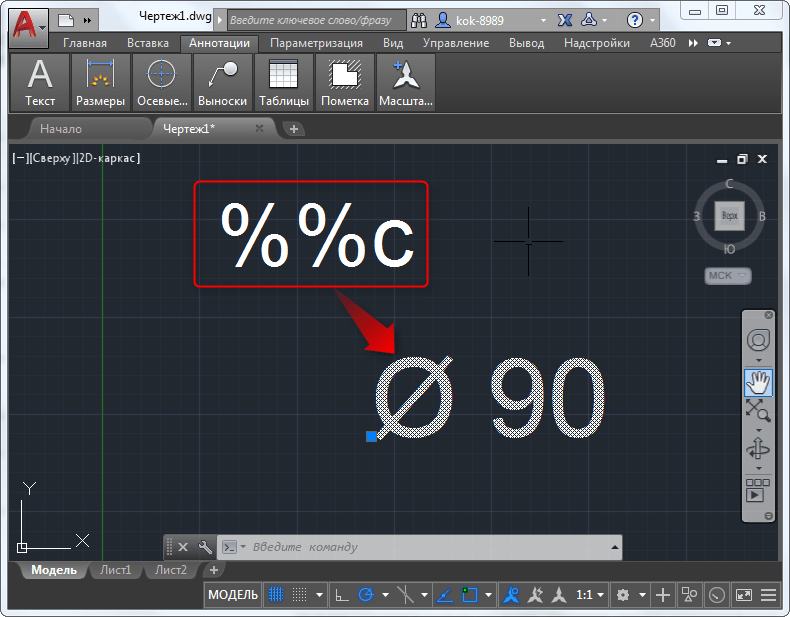The width and height of the screenshot is (790, 617).
Task: Open the Текст tool panel
Action: click(x=40, y=83)
